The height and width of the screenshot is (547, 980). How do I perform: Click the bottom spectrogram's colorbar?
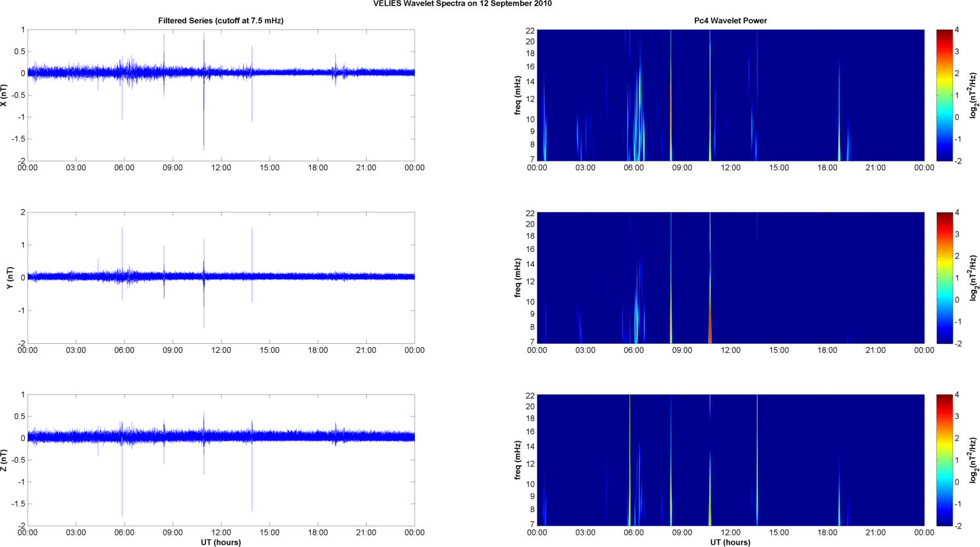(x=944, y=460)
